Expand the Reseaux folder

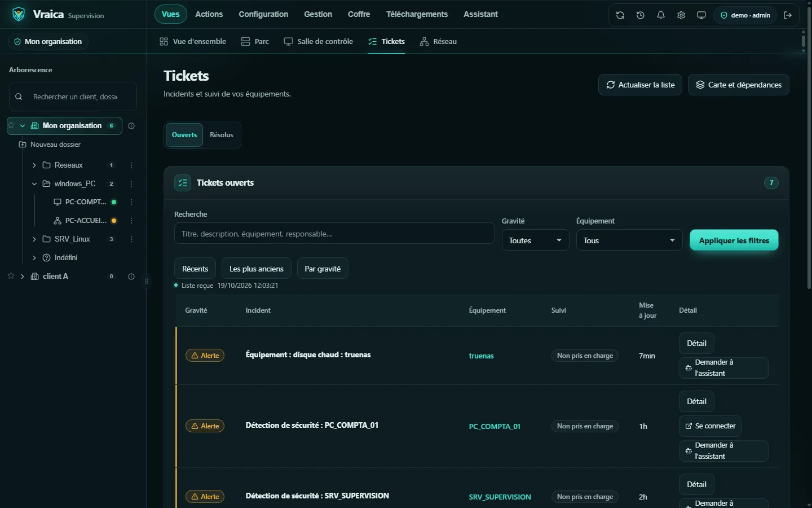tap(34, 165)
